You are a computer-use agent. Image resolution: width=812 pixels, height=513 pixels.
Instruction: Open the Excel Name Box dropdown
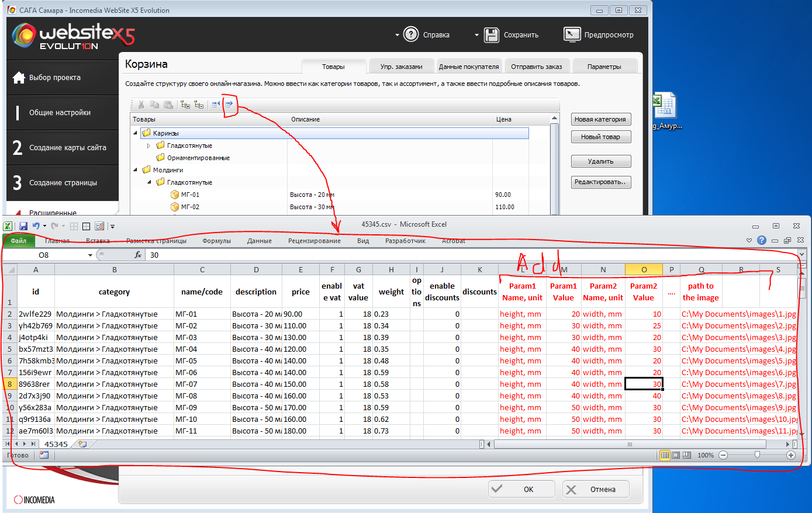coord(90,255)
